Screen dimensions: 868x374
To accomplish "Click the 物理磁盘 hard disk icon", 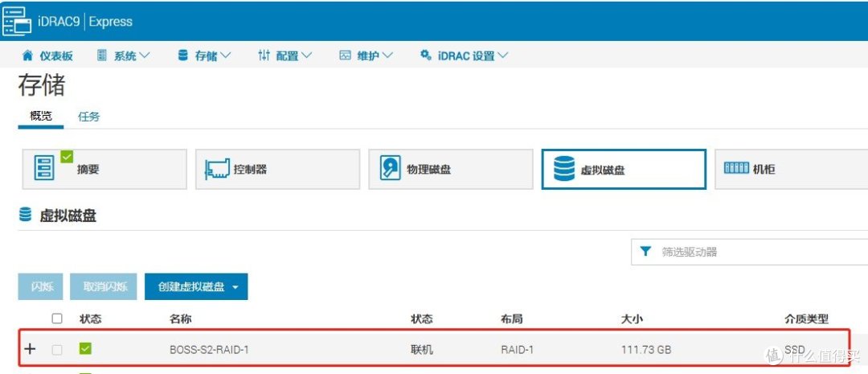I will pyautogui.click(x=391, y=168).
